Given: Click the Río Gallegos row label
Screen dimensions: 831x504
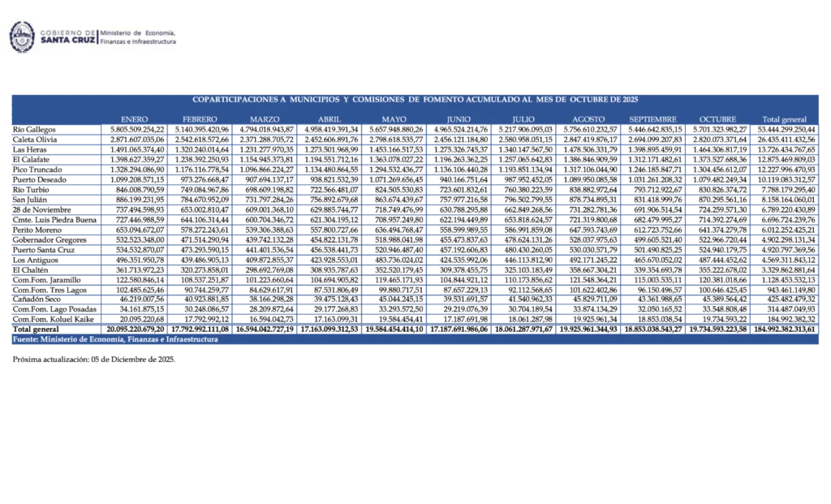Looking at the screenshot, I should (x=36, y=130).
